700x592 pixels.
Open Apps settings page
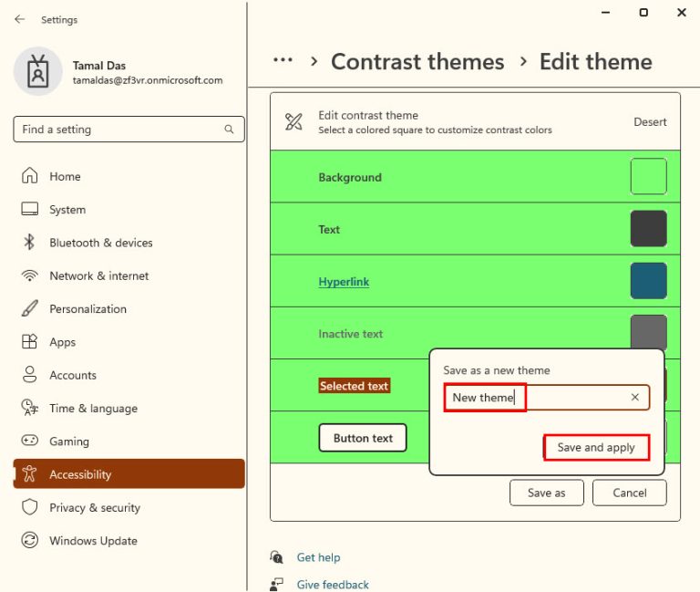pos(129,341)
